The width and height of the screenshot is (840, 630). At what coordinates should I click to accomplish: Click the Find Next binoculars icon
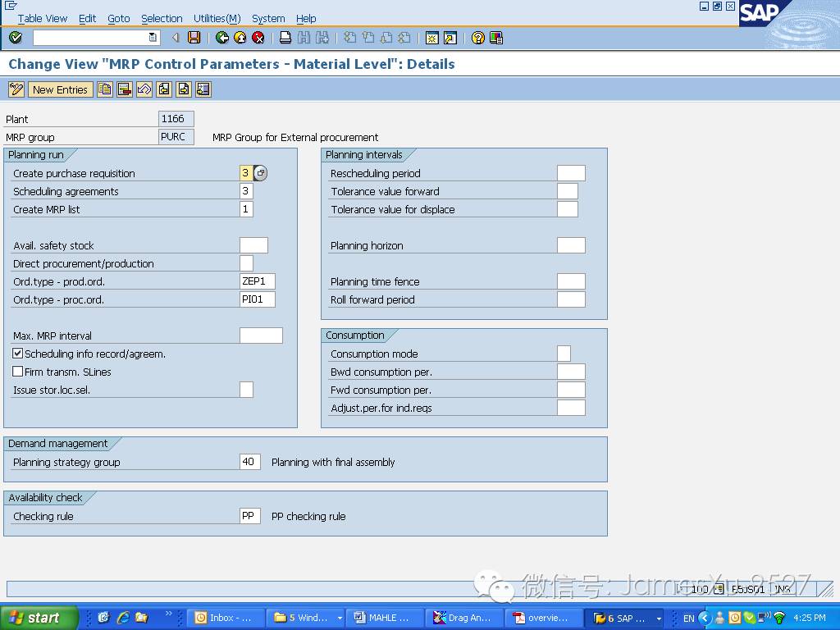tap(322, 38)
